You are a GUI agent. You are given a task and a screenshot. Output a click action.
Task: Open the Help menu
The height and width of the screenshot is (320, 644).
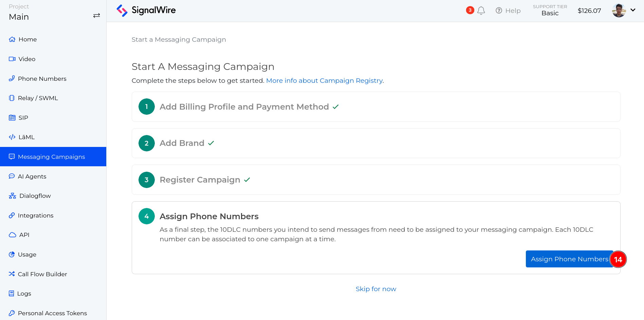tap(508, 11)
